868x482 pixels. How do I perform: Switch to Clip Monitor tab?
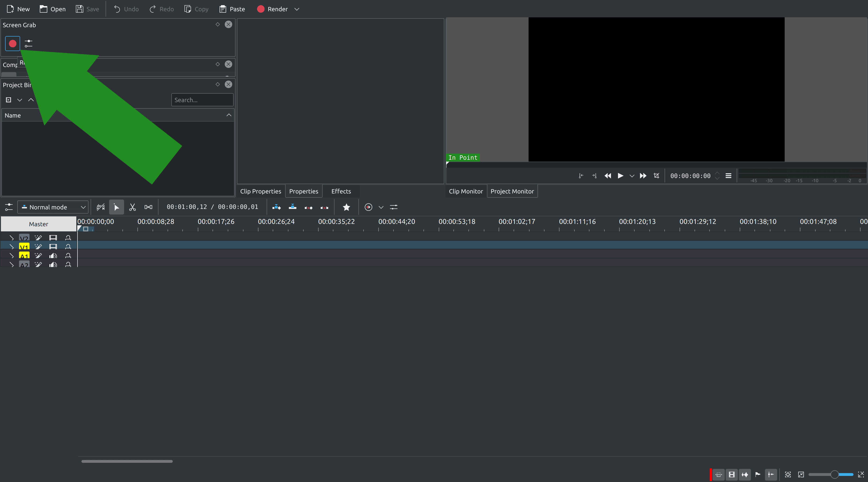466,191
